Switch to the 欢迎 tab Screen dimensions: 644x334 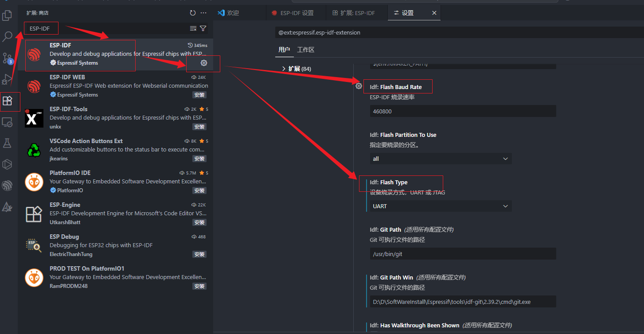pyautogui.click(x=239, y=13)
